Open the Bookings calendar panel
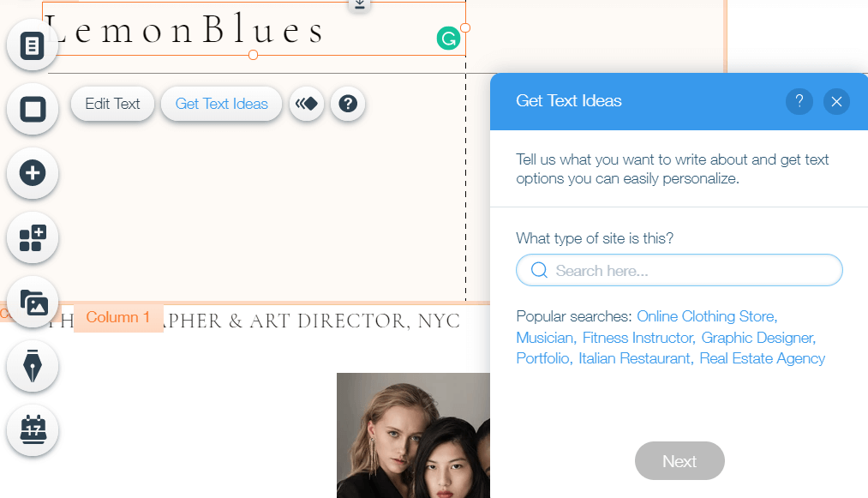This screenshot has width=868, height=498. (32, 431)
